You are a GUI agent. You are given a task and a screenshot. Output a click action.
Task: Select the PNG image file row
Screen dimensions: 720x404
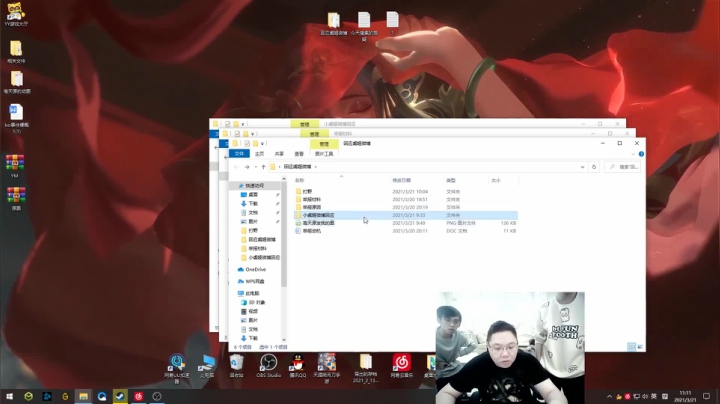pyautogui.click(x=406, y=223)
